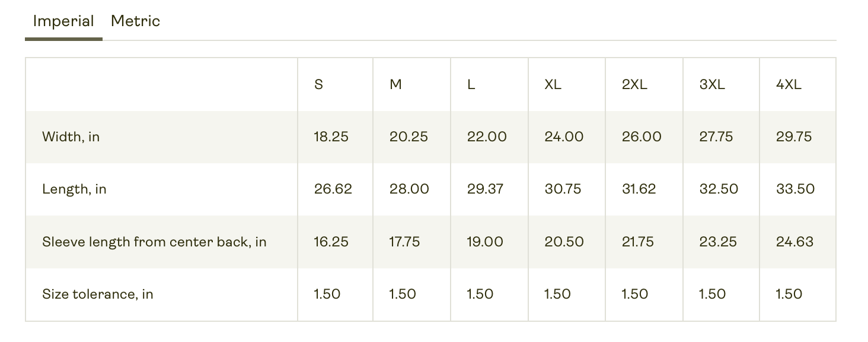The height and width of the screenshot is (342, 868).
Task: Click the 33.50 length value for 4XL
Action: point(795,189)
